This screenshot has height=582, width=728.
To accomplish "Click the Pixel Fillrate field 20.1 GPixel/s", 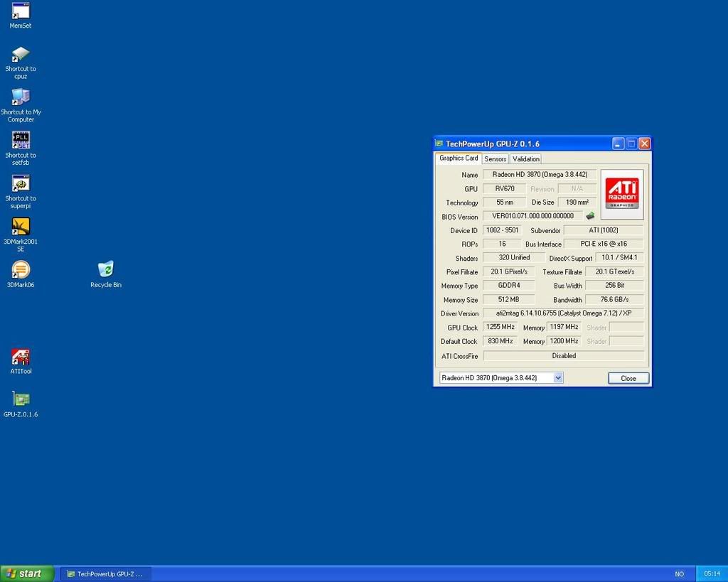I will [509, 271].
